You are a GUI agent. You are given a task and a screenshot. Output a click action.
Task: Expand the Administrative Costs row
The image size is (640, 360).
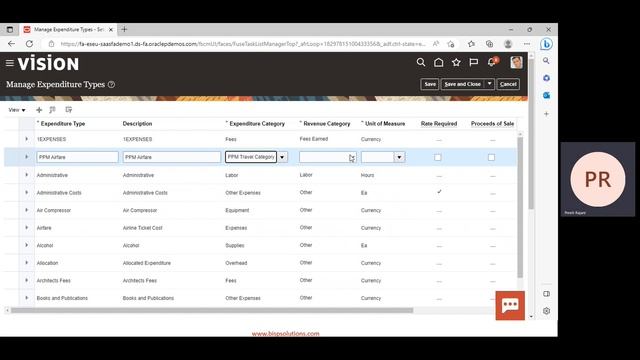[27, 193]
